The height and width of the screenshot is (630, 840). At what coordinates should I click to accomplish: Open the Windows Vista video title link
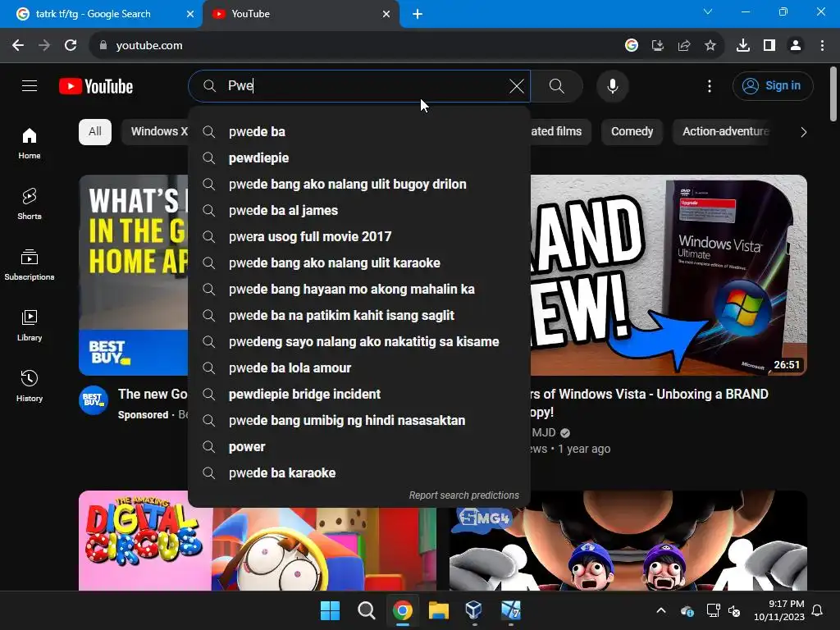click(650, 403)
